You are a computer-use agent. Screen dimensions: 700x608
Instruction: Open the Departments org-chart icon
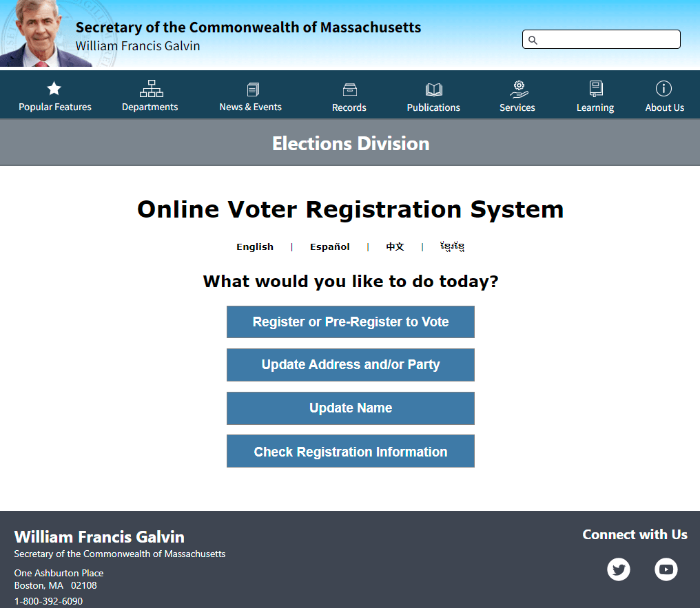point(151,88)
